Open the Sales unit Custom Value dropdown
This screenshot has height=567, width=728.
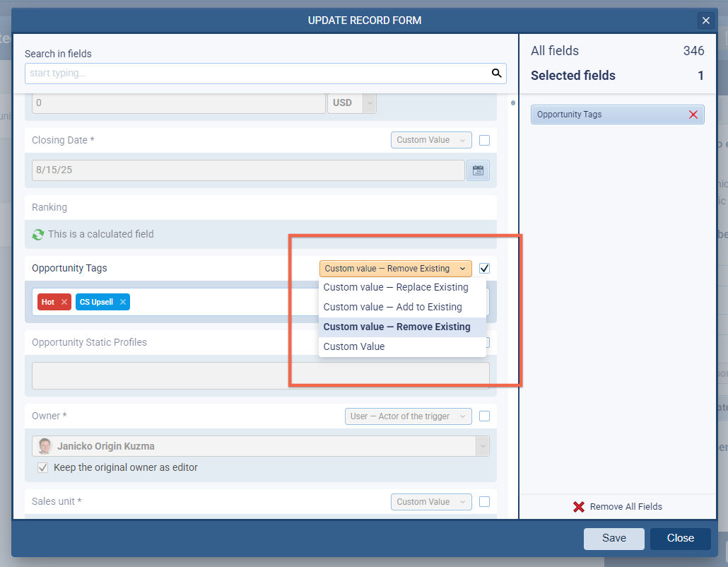point(430,502)
